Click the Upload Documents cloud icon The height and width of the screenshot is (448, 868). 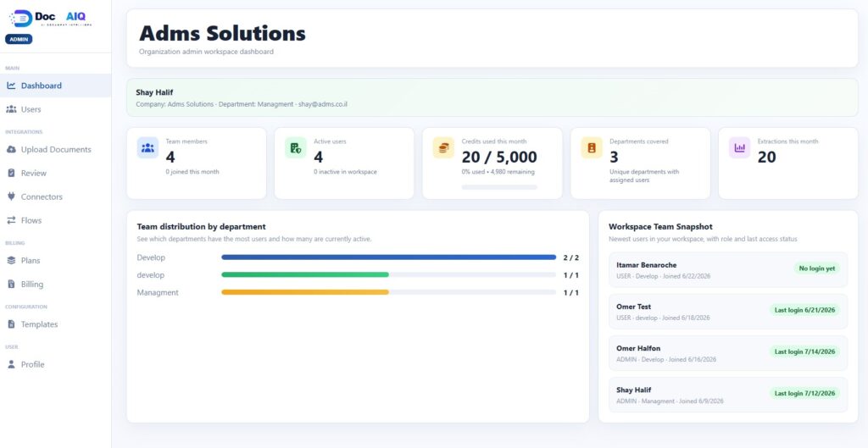[x=11, y=150]
